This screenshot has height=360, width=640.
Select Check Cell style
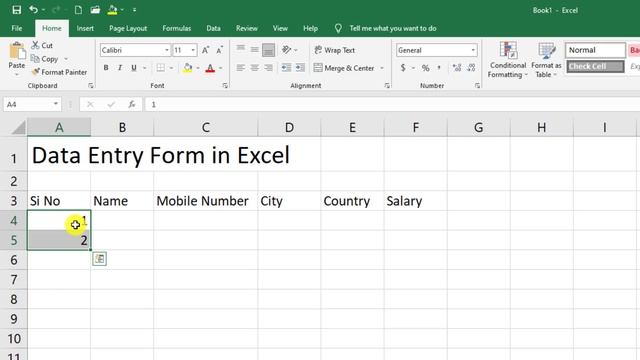point(595,66)
